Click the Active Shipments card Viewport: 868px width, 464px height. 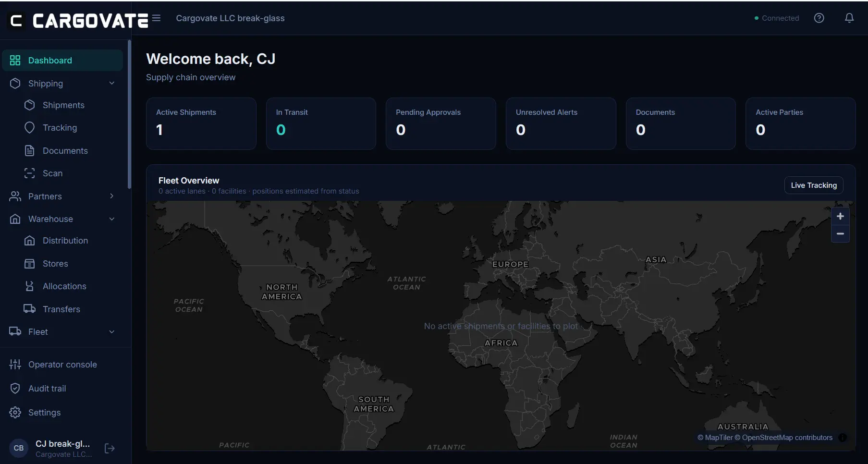click(x=201, y=123)
